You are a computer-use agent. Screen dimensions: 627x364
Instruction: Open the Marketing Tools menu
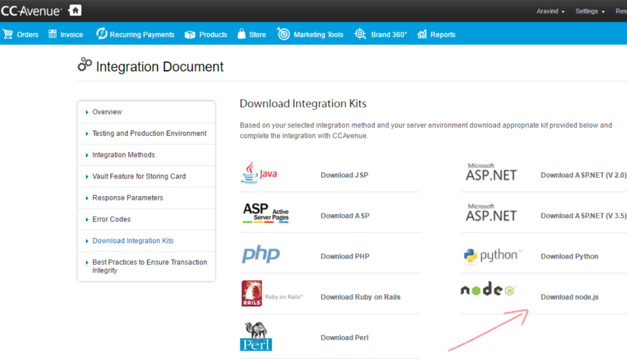tap(310, 35)
